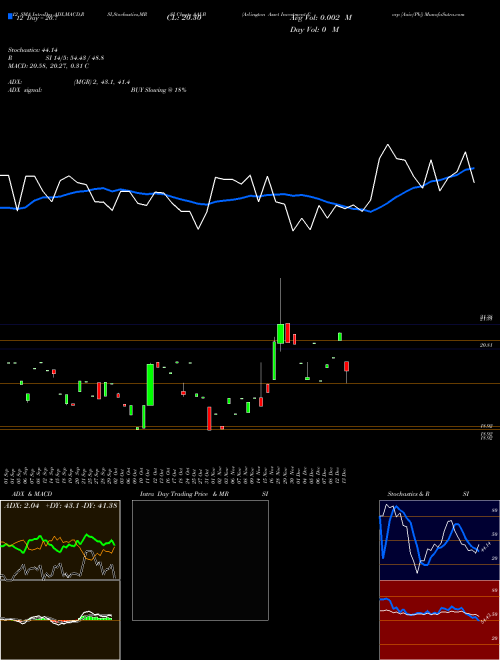500x660 pixels.
Task: Click the 'ADX & MACD' panel title
Action: point(32,494)
